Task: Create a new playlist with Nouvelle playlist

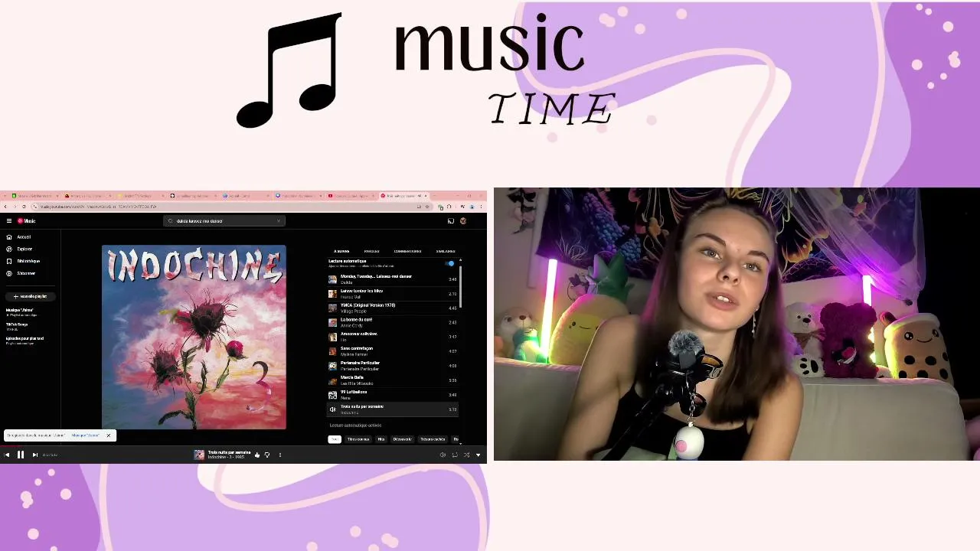Action: [x=31, y=296]
